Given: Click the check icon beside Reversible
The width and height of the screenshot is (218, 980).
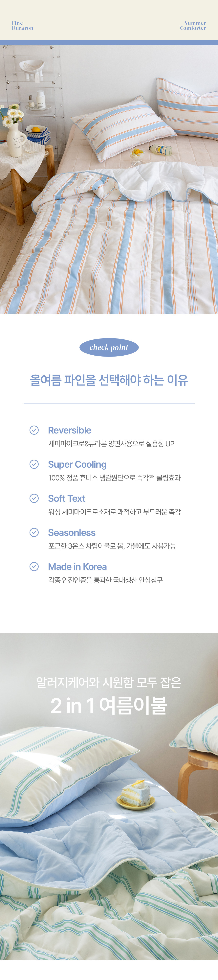Looking at the screenshot, I should point(34,430).
